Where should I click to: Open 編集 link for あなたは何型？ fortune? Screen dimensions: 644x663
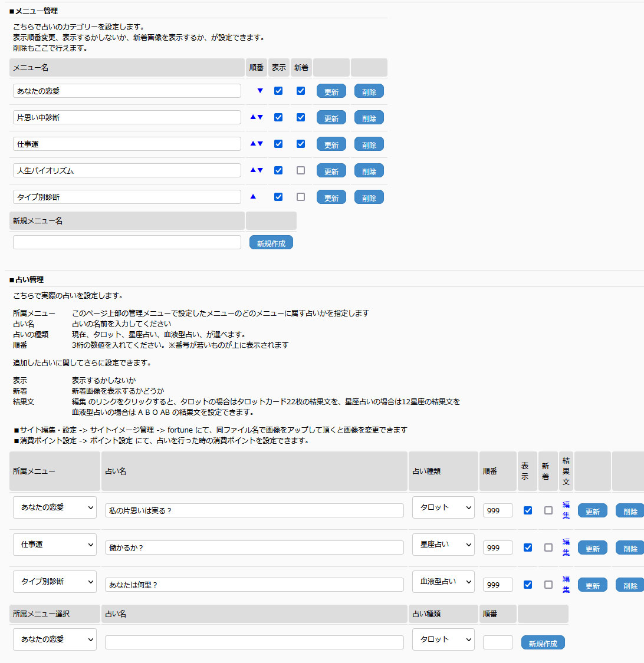coord(566,584)
